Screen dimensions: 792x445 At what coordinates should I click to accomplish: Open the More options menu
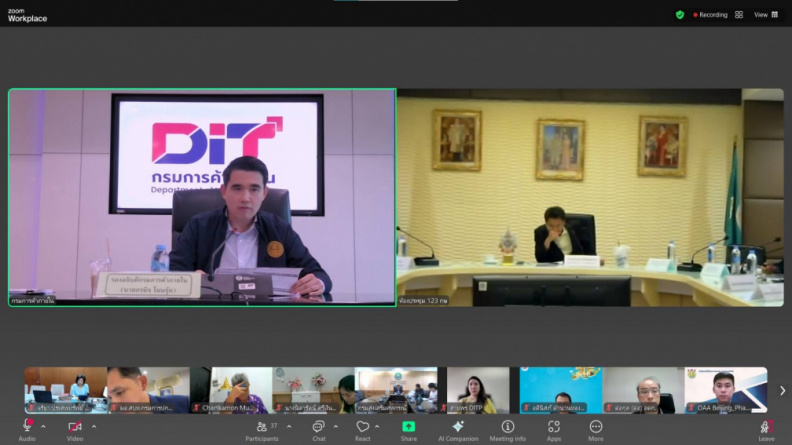pyautogui.click(x=596, y=430)
